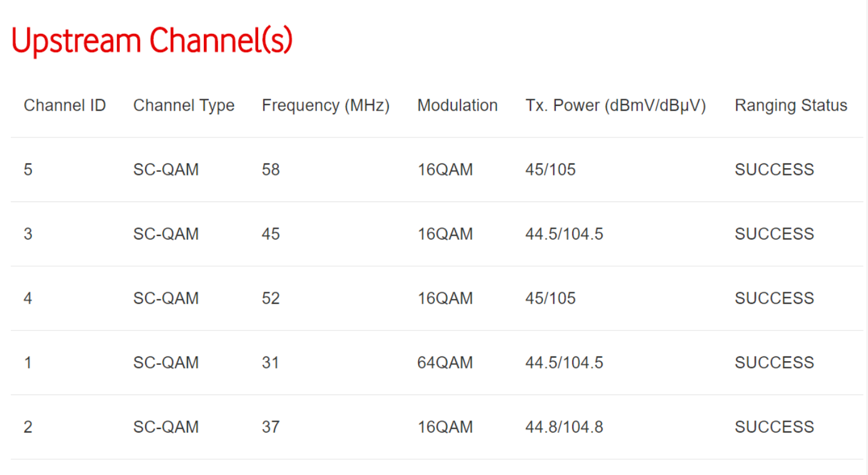868x475 pixels.
Task: Select the frequency 31 cell
Action: pos(270,362)
